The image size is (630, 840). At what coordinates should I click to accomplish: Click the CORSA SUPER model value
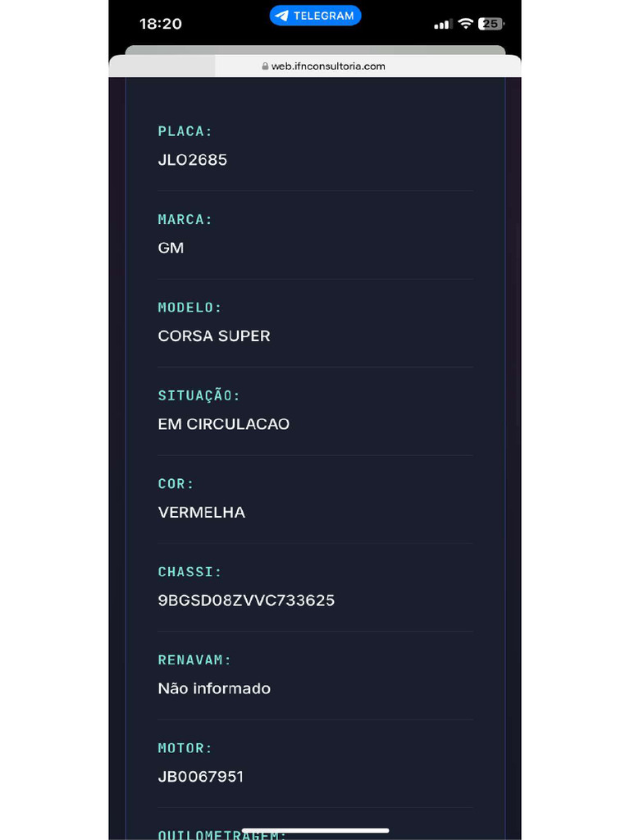(214, 336)
